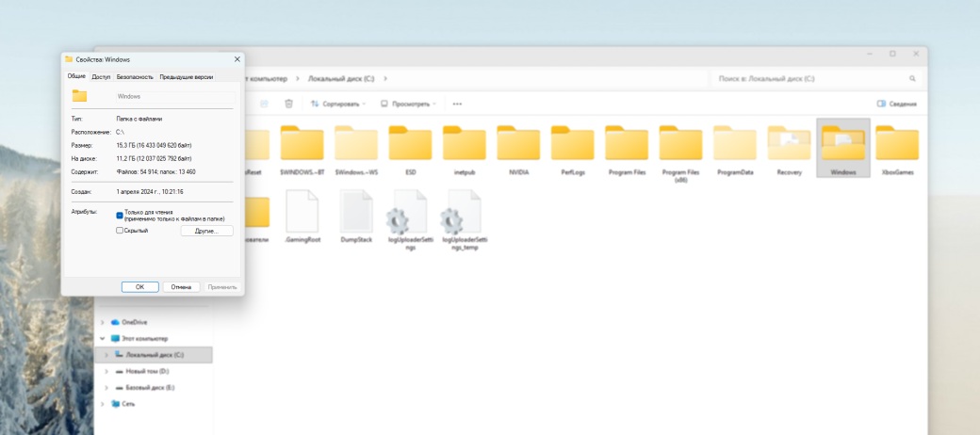This screenshot has width=980, height=435.
Task: Enable the 'Скрытый' hidden attribute checkbox
Action: click(120, 231)
